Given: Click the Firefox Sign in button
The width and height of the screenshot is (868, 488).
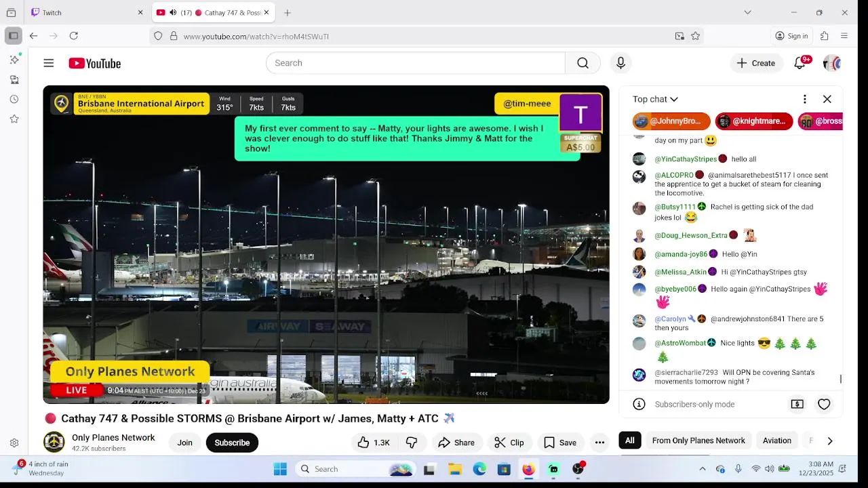Looking at the screenshot, I should point(792,36).
